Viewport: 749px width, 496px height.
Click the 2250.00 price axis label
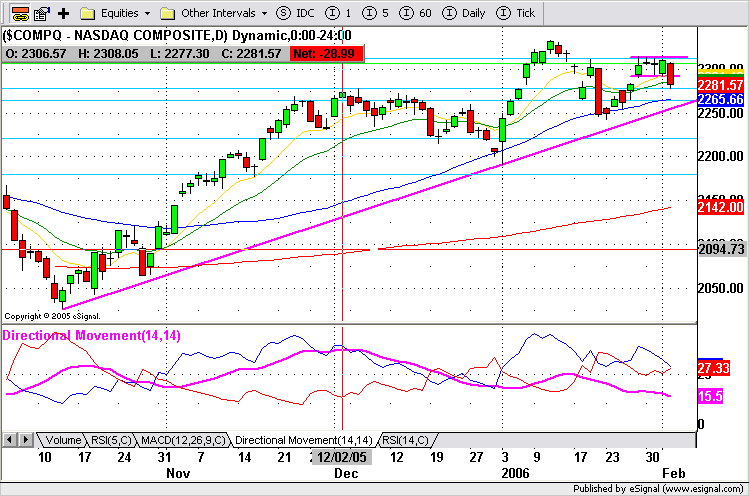click(721, 114)
